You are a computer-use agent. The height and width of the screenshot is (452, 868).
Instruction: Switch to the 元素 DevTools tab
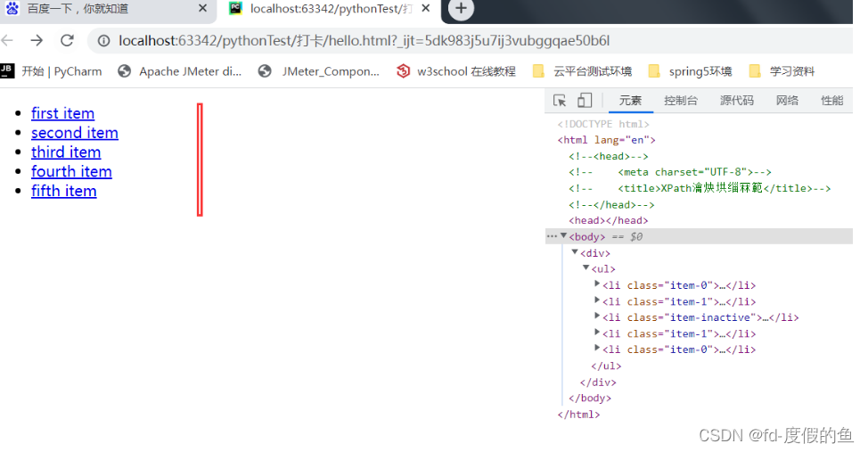point(630,100)
